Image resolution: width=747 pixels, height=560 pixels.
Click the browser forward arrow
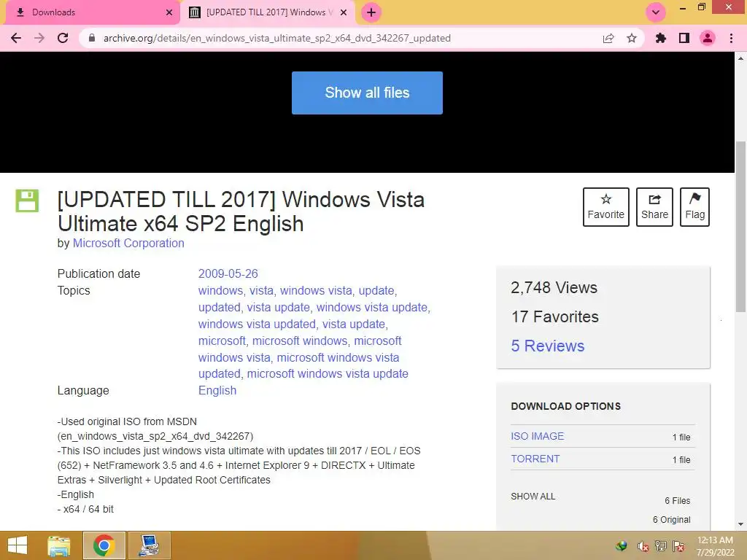pos(39,38)
